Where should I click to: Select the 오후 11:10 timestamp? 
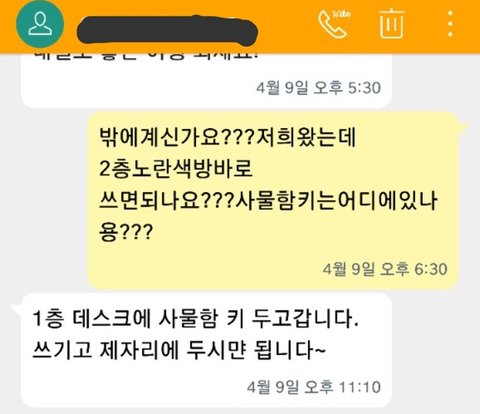[314, 387]
